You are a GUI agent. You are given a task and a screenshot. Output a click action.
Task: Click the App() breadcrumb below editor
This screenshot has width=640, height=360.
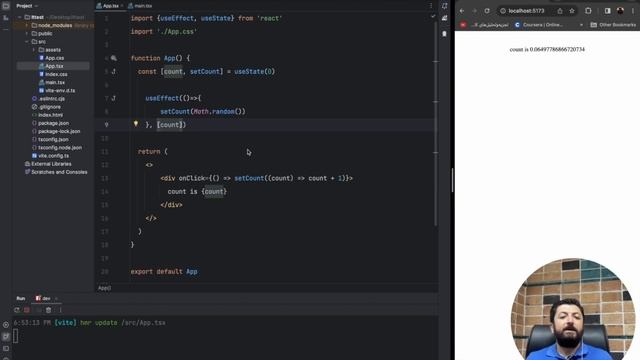tap(104, 288)
